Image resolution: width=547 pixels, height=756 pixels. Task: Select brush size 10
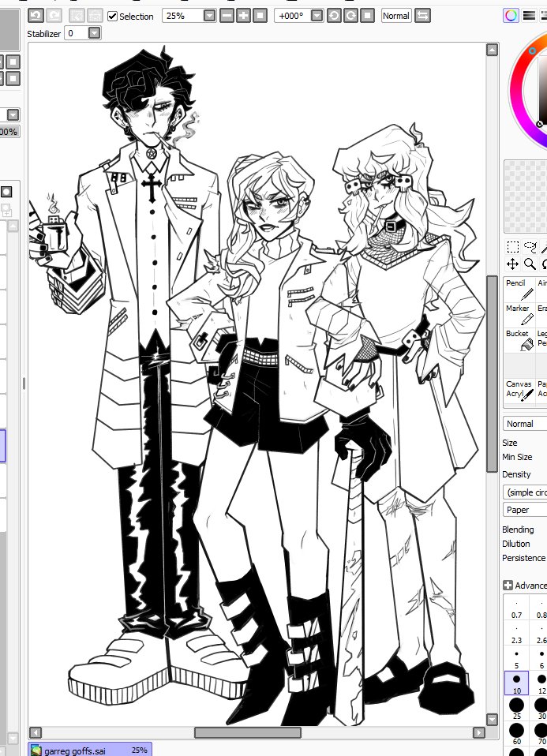point(516,683)
